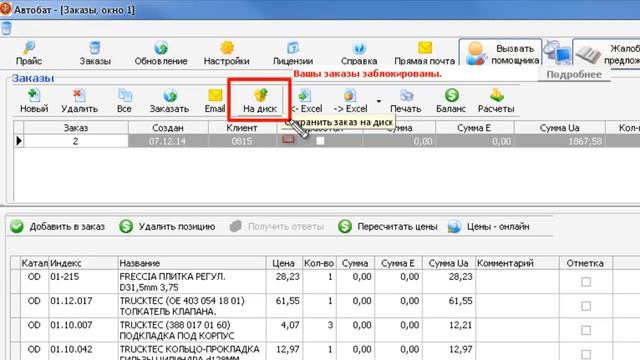Viewport: 640px width, 360px height.
Task: Sort orders by Клиент column header
Action: click(242, 128)
